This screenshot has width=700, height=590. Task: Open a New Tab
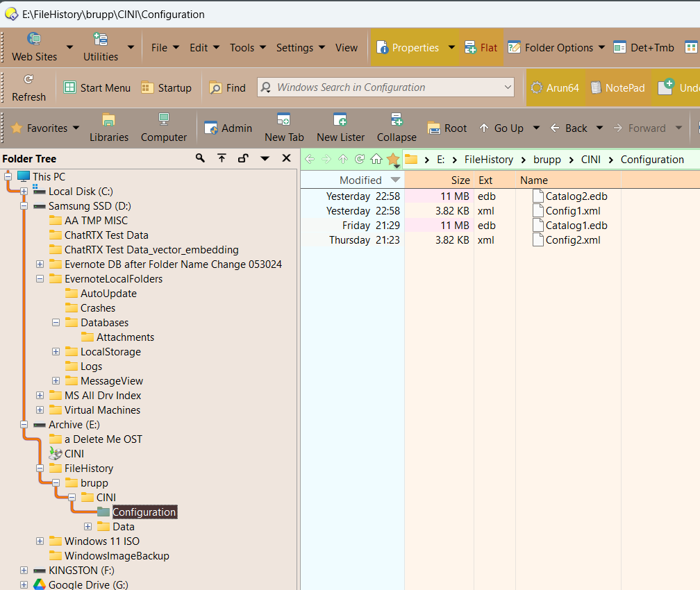284,128
